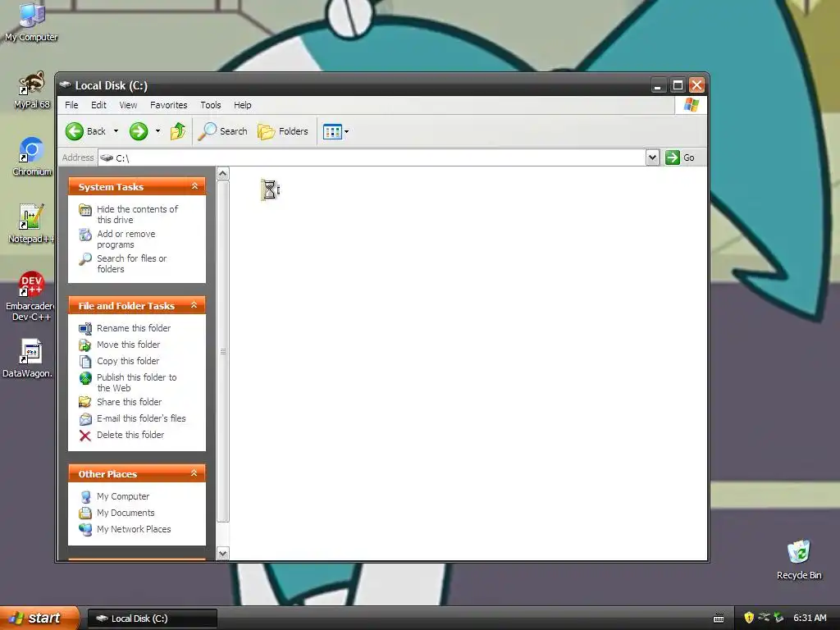Click Delete this folder red X
Screen dimensions: 840x630
click(85, 436)
